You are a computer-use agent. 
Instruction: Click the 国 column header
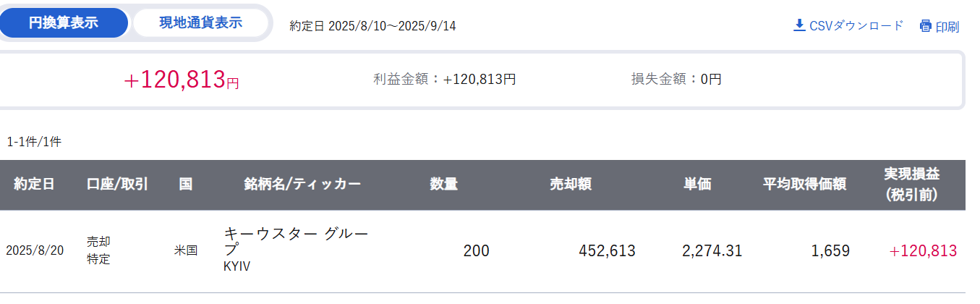[x=185, y=185]
